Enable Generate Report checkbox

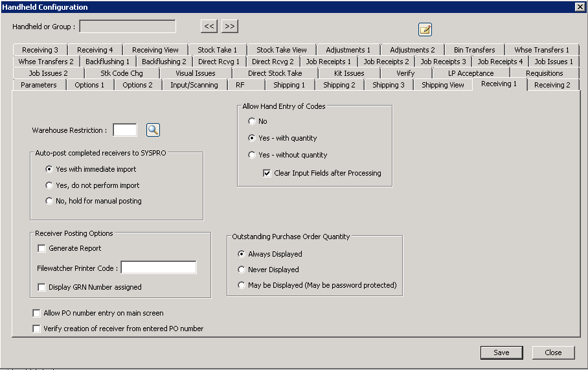click(x=42, y=248)
